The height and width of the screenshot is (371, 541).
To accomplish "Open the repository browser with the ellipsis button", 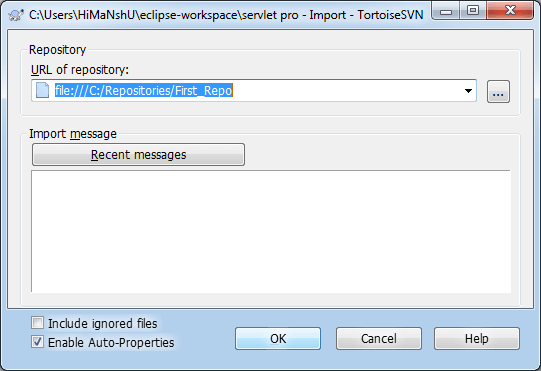I will [x=498, y=91].
